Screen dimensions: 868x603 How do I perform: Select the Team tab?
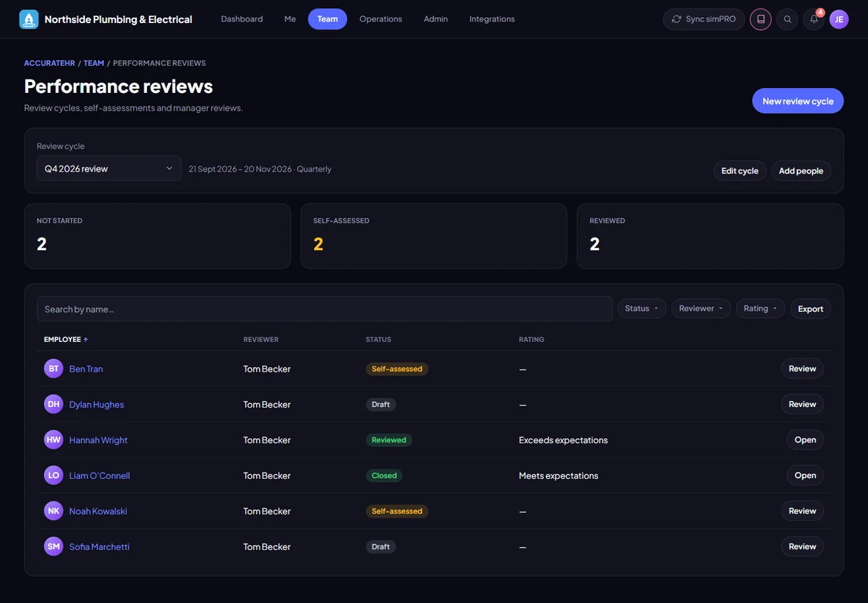tap(328, 19)
